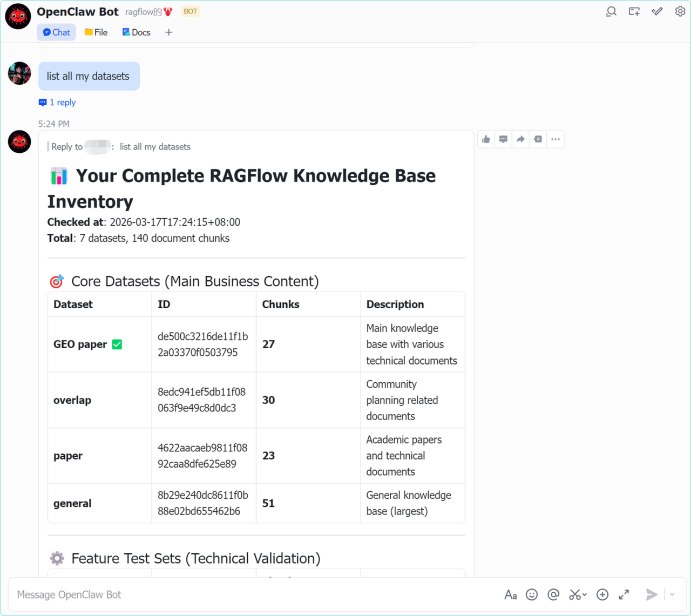Image resolution: width=691 pixels, height=616 pixels.
Task: Open chat settings gear icon
Action: pyautogui.click(x=680, y=11)
